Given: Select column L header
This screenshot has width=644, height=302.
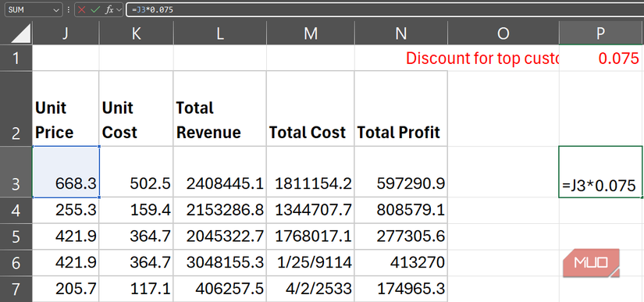Looking at the screenshot, I should [219, 33].
